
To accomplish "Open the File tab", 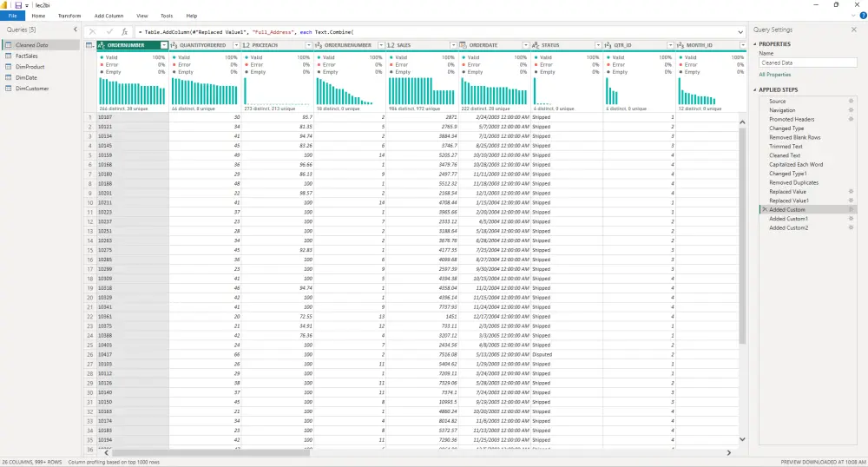I will click(12, 16).
